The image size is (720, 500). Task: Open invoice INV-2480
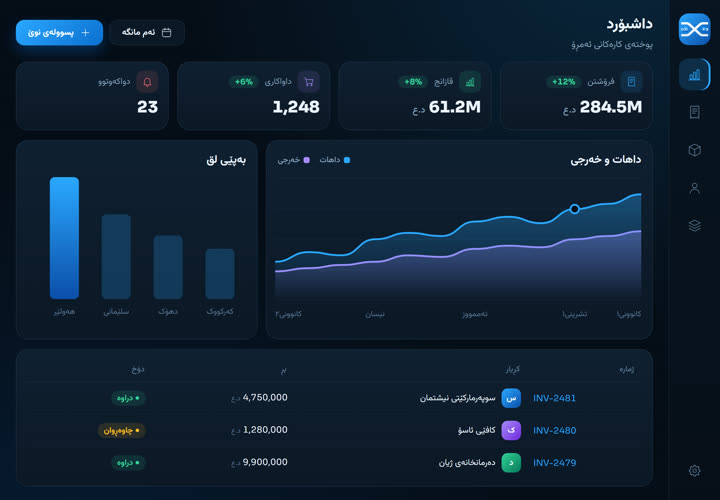(554, 430)
